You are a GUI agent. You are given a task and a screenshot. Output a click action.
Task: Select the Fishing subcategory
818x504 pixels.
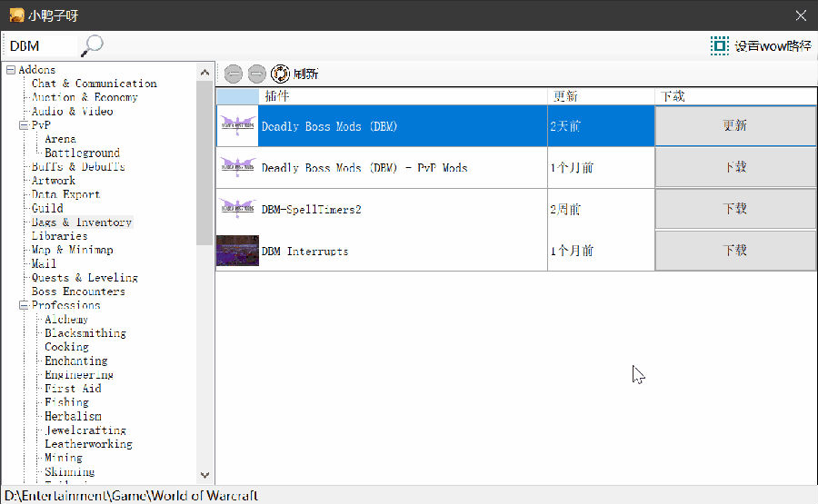tap(66, 402)
